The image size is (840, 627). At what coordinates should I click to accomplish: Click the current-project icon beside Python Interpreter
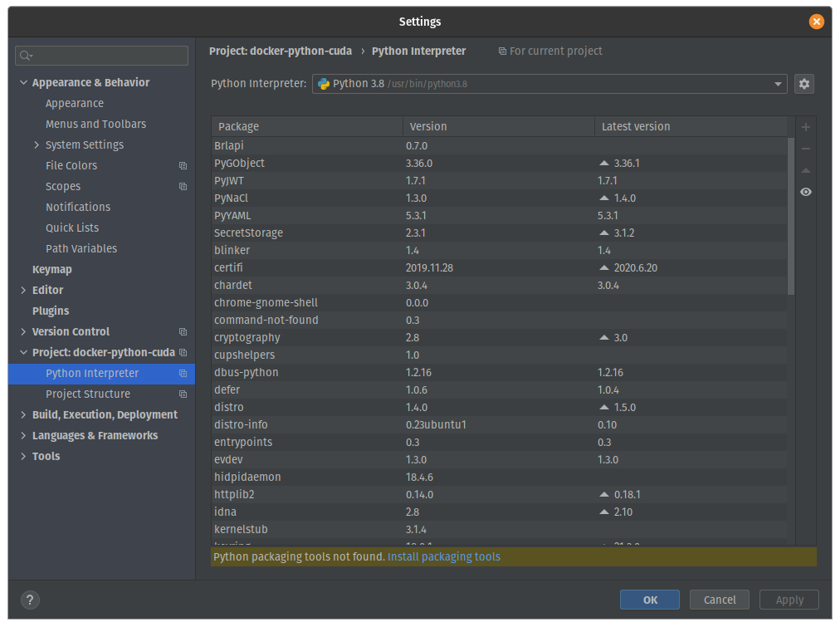coord(183,374)
